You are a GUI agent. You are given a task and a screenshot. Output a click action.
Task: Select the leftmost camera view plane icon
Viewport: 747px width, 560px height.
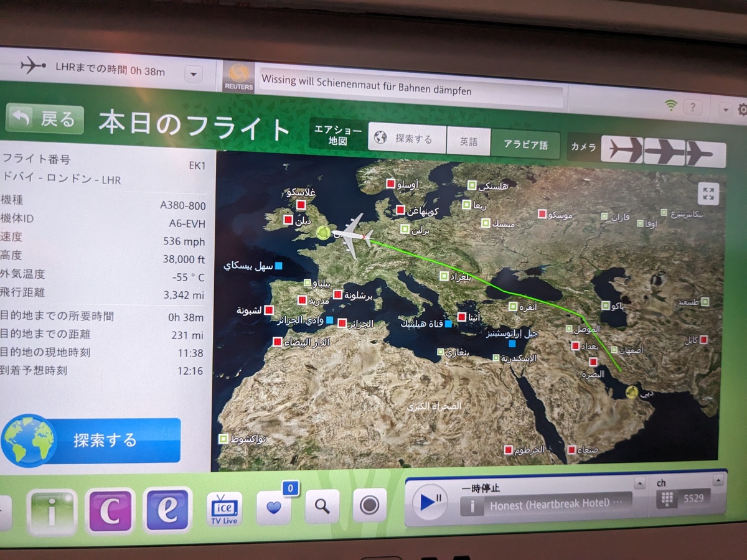coord(622,150)
